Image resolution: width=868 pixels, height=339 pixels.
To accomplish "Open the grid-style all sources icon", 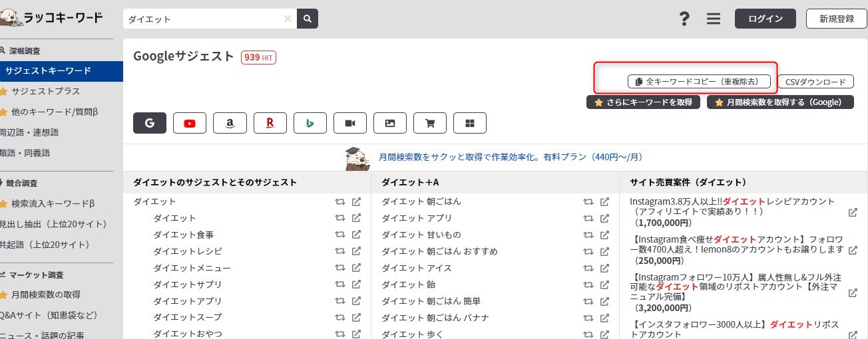I will click(470, 123).
